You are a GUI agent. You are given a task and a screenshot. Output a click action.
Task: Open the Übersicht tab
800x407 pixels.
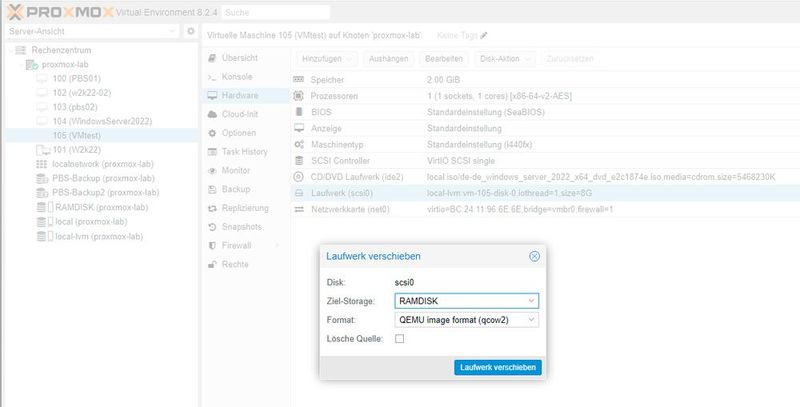point(246,58)
